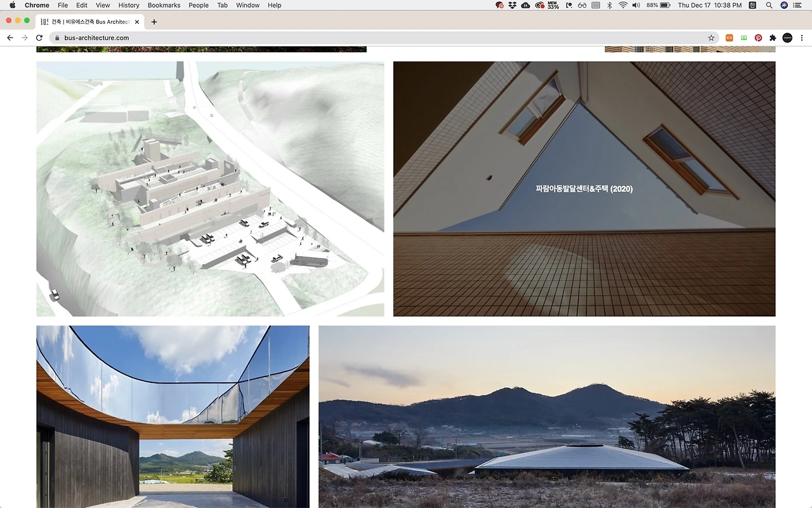The image size is (812, 508).
Task: Open the People menu
Action: [x=199, y=5]
